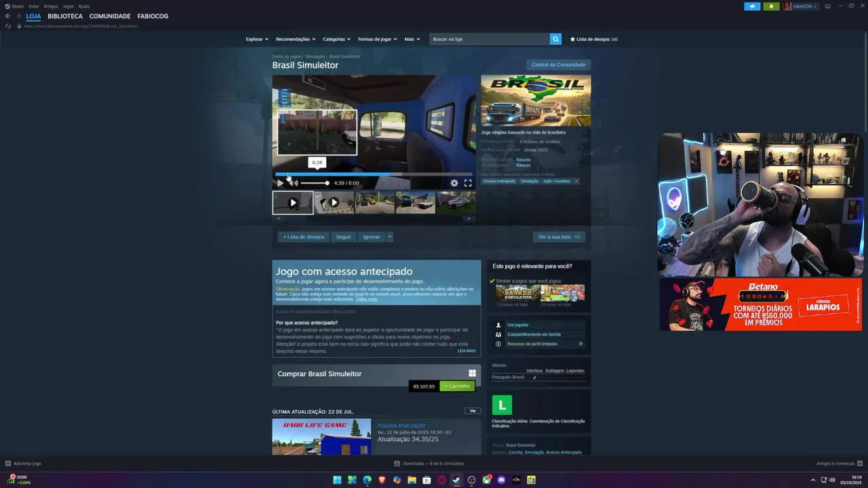
Task: Open Opera browser from taskbar
Action: click(441, 480)
